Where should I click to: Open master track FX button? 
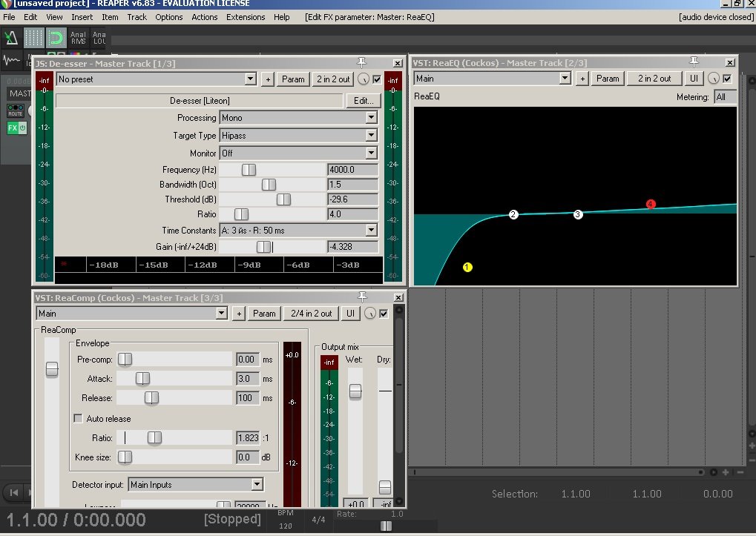pyautogui.click(x=12, y=128)
